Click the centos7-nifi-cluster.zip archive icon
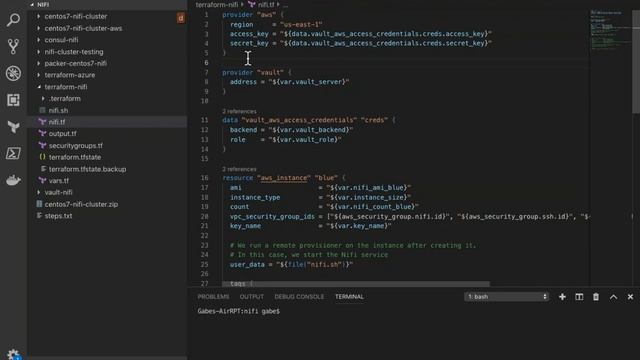 (39, 204)
